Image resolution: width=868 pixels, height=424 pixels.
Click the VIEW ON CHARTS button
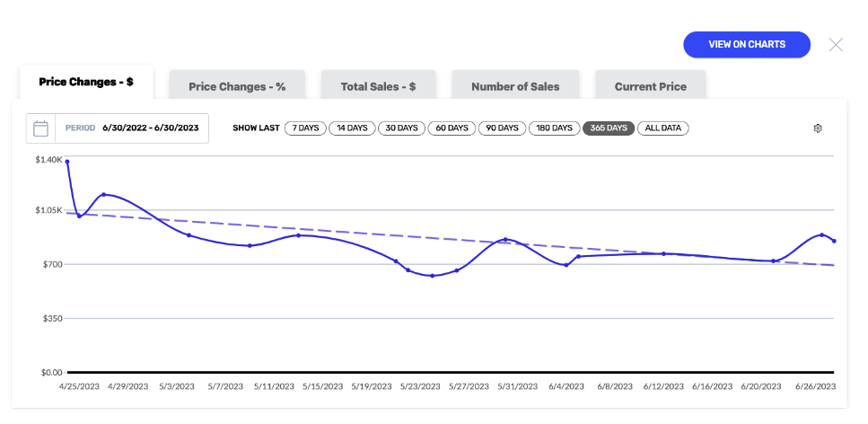(x=747, y=45)
